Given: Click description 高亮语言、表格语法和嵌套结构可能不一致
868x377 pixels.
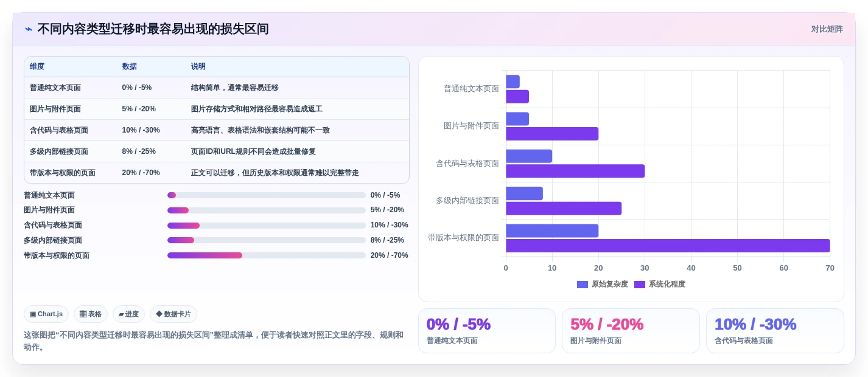Looking at the screenshot, I should tap(261, 130).
